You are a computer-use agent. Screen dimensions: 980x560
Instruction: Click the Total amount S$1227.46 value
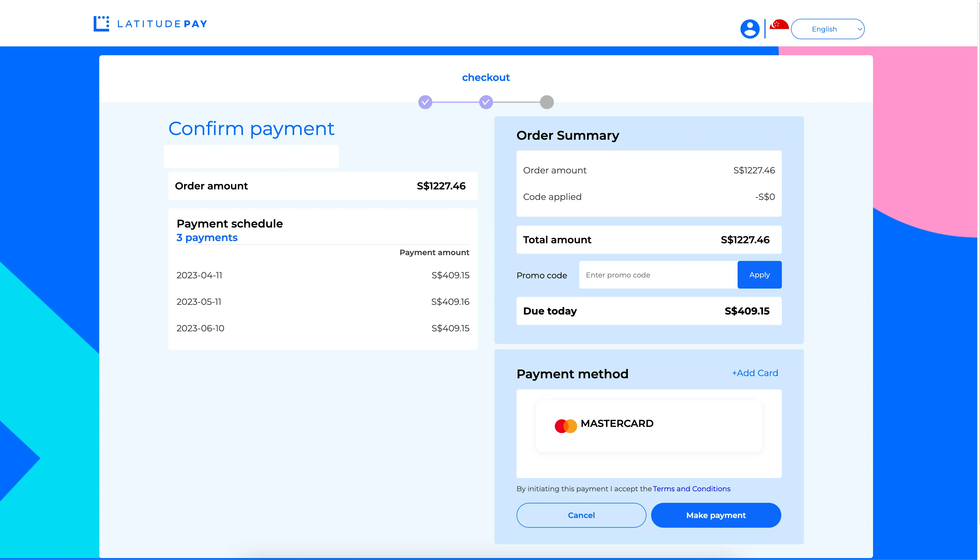745,240
